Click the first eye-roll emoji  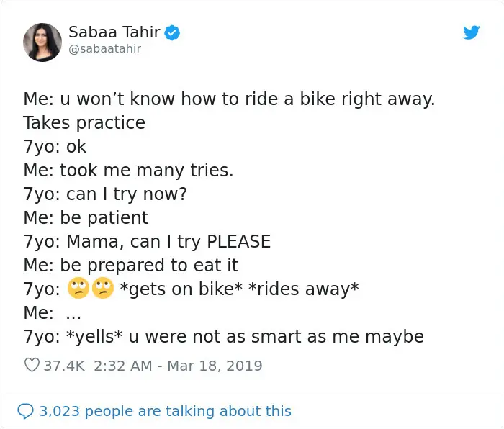pyautogui.click(x=78, y=289)
